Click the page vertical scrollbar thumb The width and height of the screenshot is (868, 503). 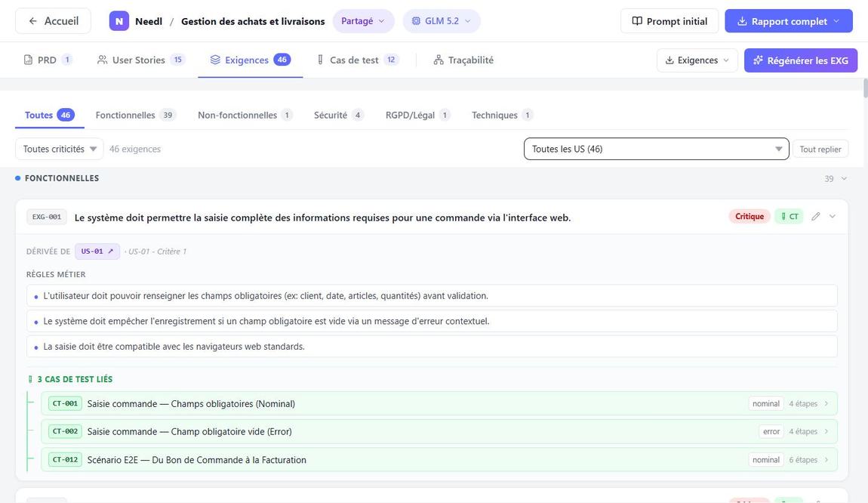(865, 88)
